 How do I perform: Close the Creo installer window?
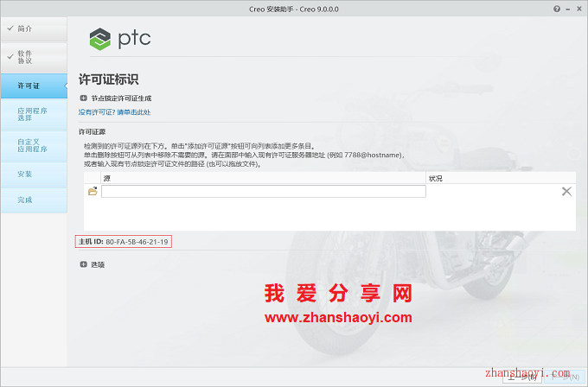tap(579, 9)
